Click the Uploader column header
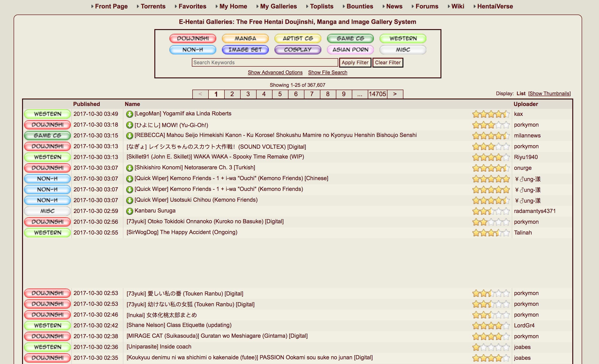Image resolution: width=599 pixels, height=364 pixels. (x=526, y=104)
